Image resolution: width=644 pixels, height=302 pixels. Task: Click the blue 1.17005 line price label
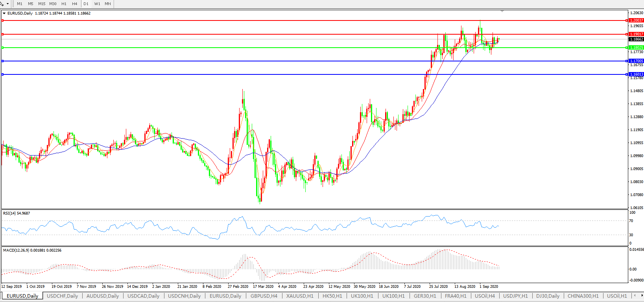click(x=636, y=61)
